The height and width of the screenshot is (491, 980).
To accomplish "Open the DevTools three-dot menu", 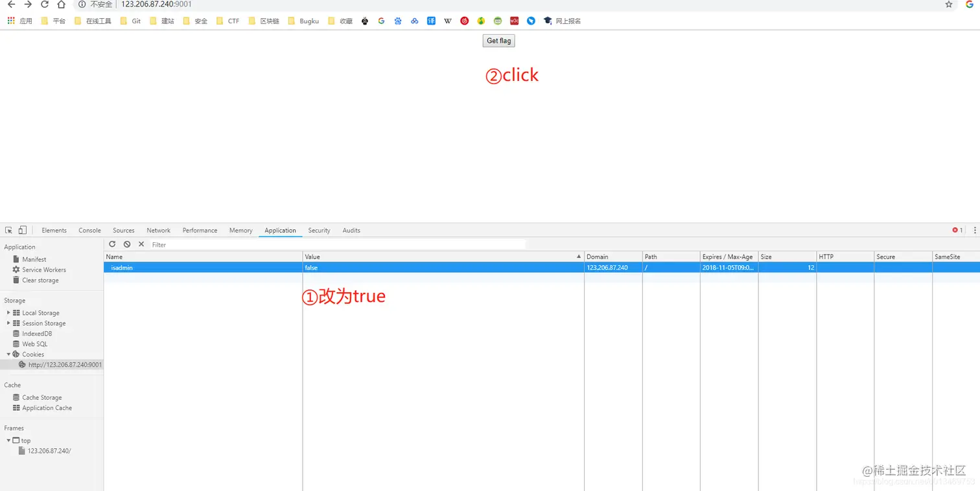I will pyautogui.click(x=974, y=230).
